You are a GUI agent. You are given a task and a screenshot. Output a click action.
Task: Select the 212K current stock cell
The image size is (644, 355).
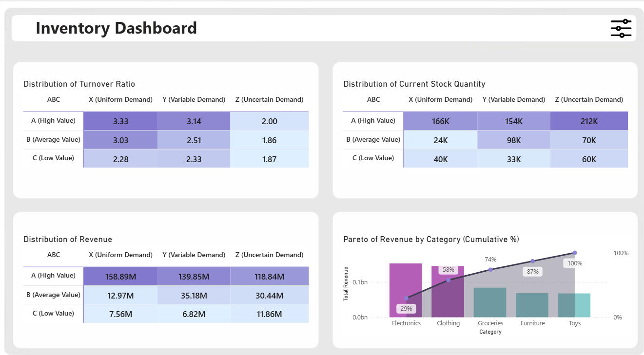589,121
